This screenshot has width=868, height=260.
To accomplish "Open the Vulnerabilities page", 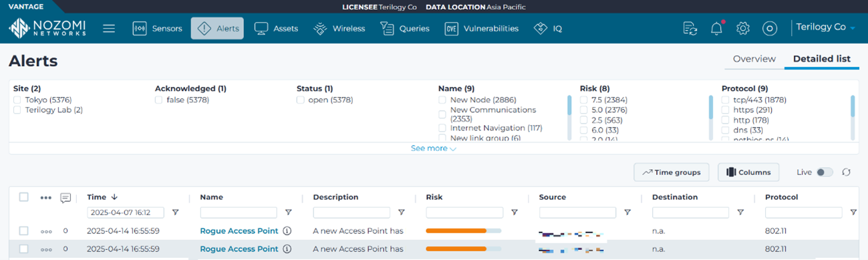I will 482,29.
